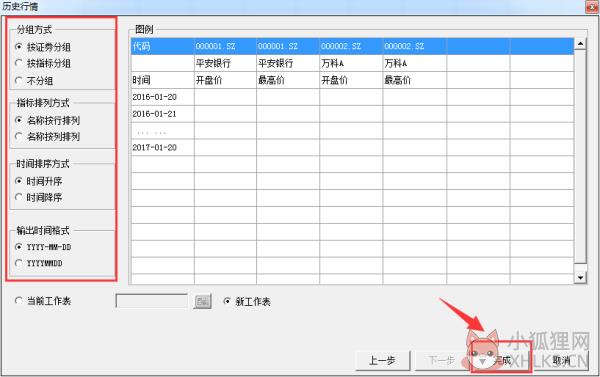Click the 2016-01-21 date cell
This screenshot has height=377, width=600.
click(x=163, y=114)
